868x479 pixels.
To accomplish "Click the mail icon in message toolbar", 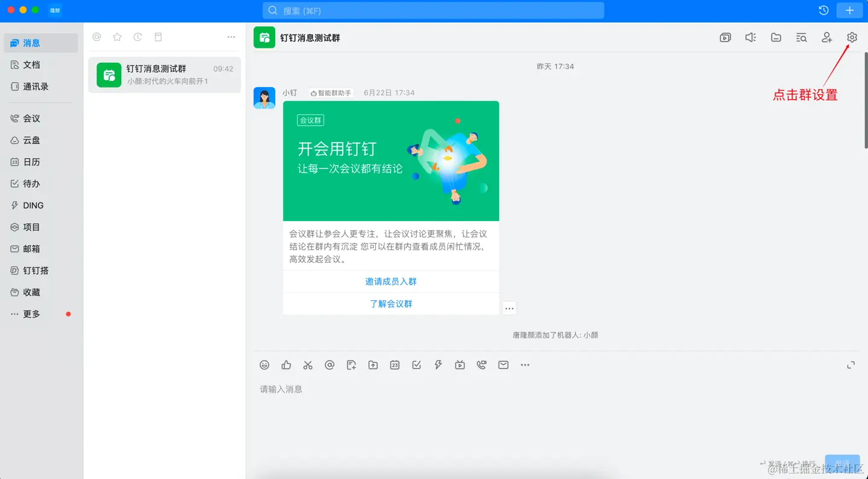I will (x=503, y=365).
